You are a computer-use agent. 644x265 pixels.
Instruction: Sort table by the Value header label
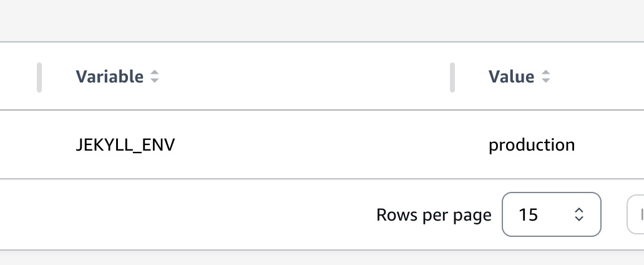[x=511, y=76]
